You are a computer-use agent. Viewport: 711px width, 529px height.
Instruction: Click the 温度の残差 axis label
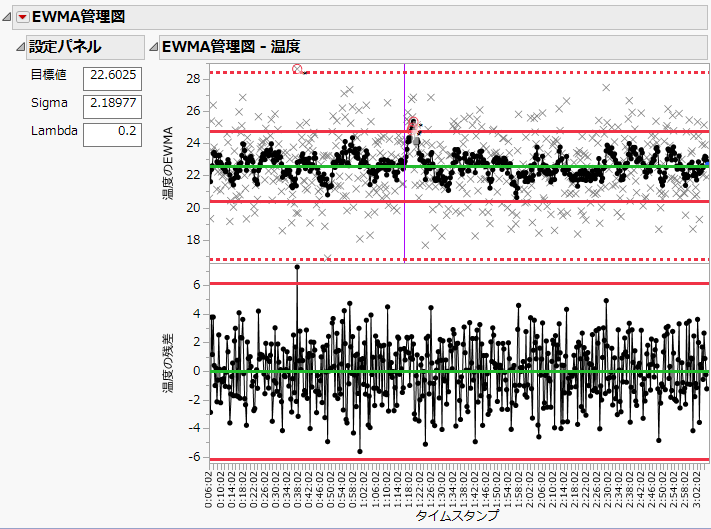point(168,363)
